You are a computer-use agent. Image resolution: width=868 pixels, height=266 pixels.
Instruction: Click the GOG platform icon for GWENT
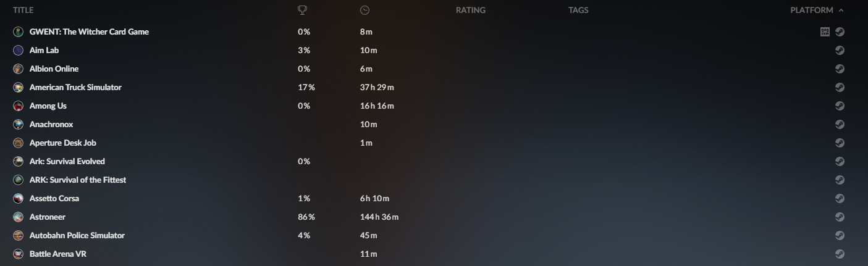pos(825,32)
